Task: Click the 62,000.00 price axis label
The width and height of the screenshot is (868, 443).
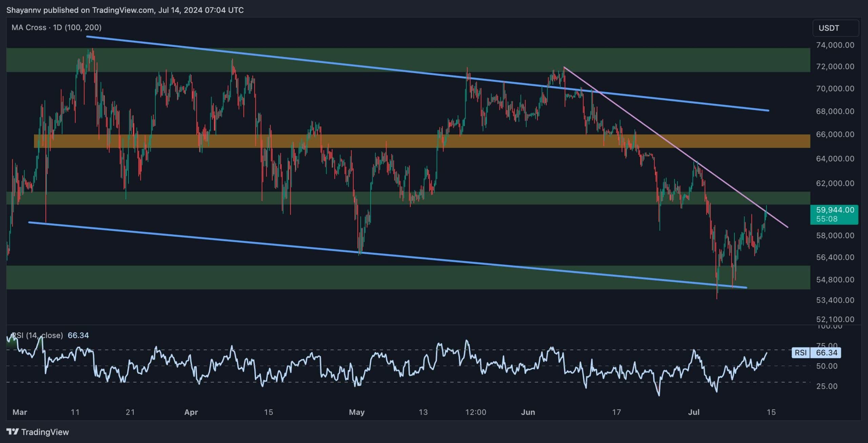Action: click(835, 183)
